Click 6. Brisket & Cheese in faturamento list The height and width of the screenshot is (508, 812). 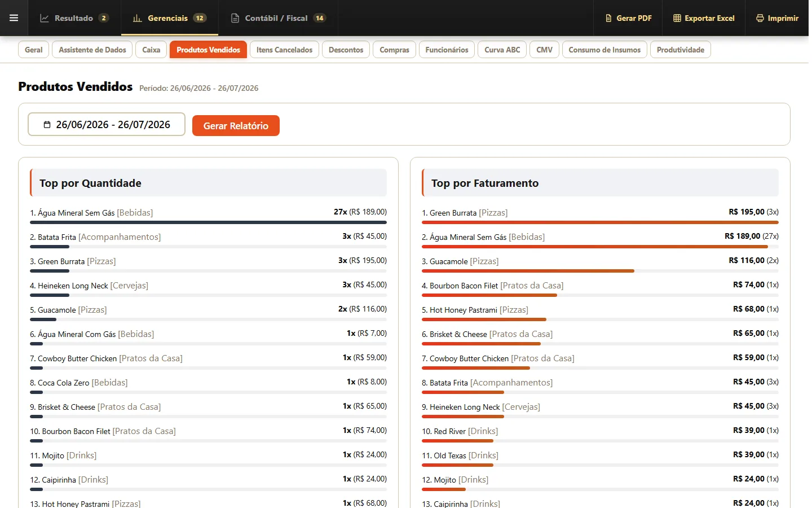point(487,334)
